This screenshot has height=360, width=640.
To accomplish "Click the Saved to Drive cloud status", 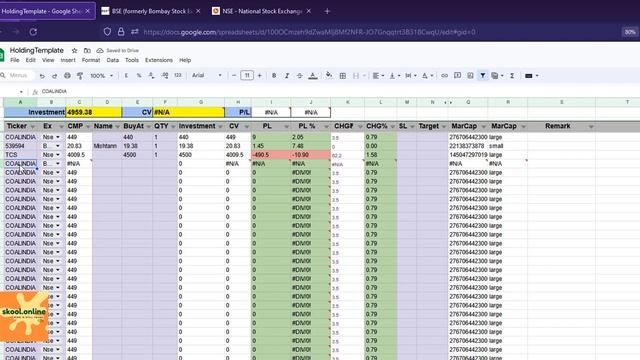I will 118,51.
